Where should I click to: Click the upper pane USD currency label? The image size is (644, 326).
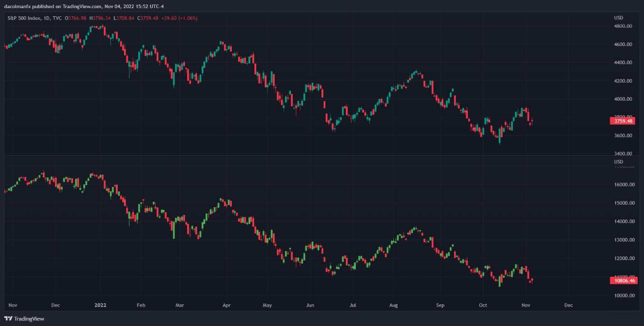tap(618, 18)
